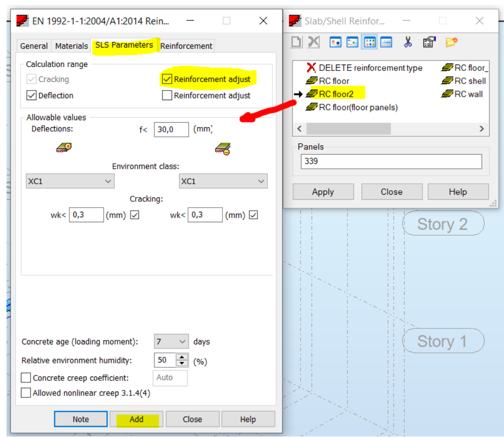Click the delete definition icon in the toolbar
The image size is (504, 437).
tap(313, 42)
